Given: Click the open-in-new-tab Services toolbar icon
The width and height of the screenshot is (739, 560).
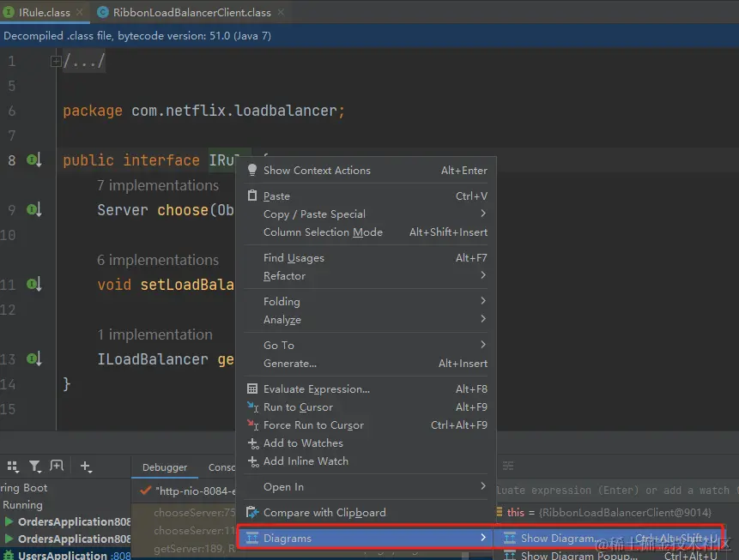Looking at the screenshot, I should click(x=57, y=466).
